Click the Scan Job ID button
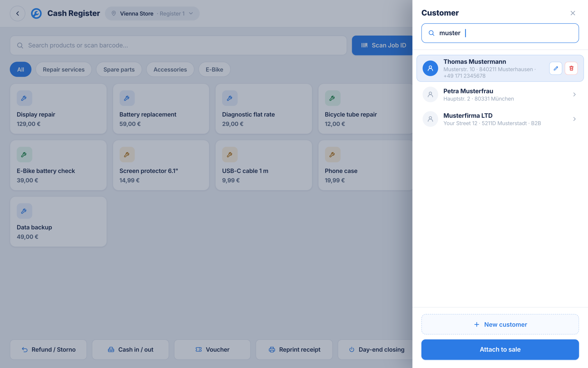The image size is (588, 368). [x=382, y=46]
